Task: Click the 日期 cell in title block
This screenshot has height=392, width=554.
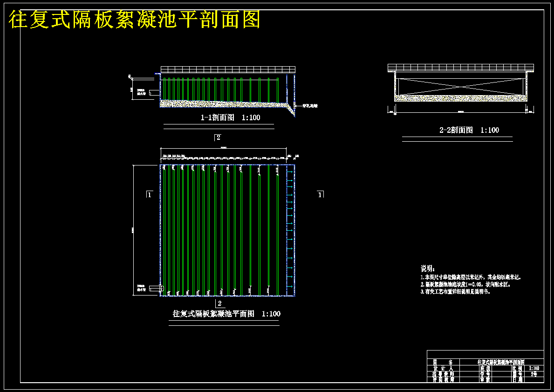Action: pos(518,379)
